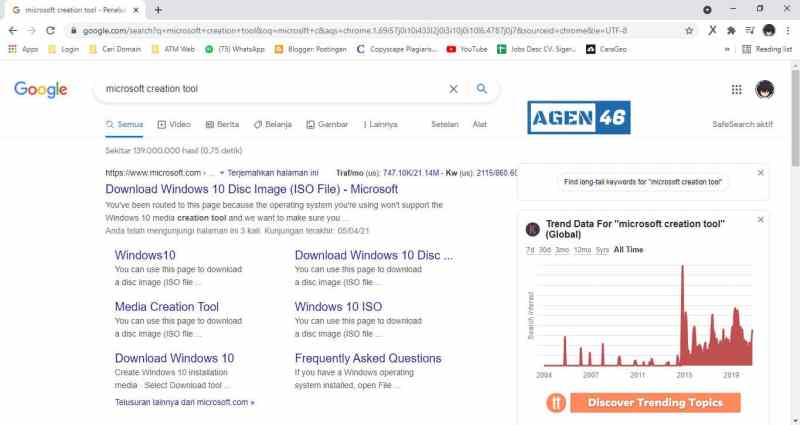800x425 pixels.
Task: Click SafeSearch aktif label
Action: click(x=742, y=124)
